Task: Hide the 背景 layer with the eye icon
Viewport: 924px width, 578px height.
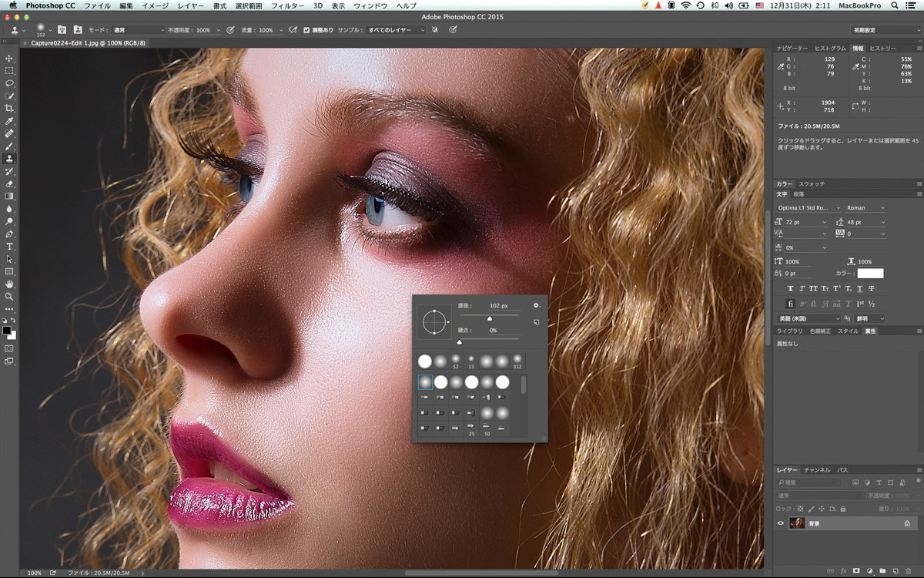Action: tap(781, 523)
